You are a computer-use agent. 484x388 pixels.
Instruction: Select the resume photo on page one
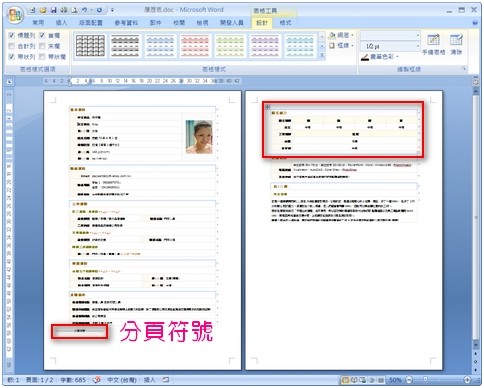tap(199, 137)
